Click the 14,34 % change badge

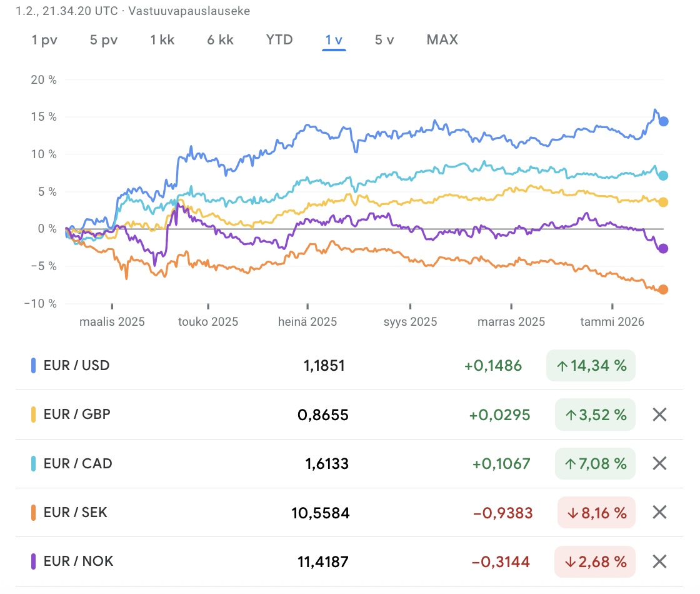(x=591, y=366)
